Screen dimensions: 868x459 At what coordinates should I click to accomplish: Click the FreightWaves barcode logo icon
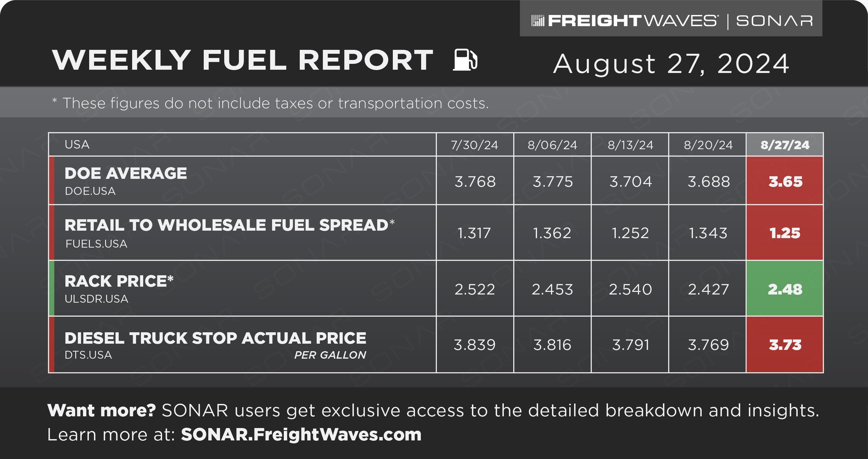point(538,21)
